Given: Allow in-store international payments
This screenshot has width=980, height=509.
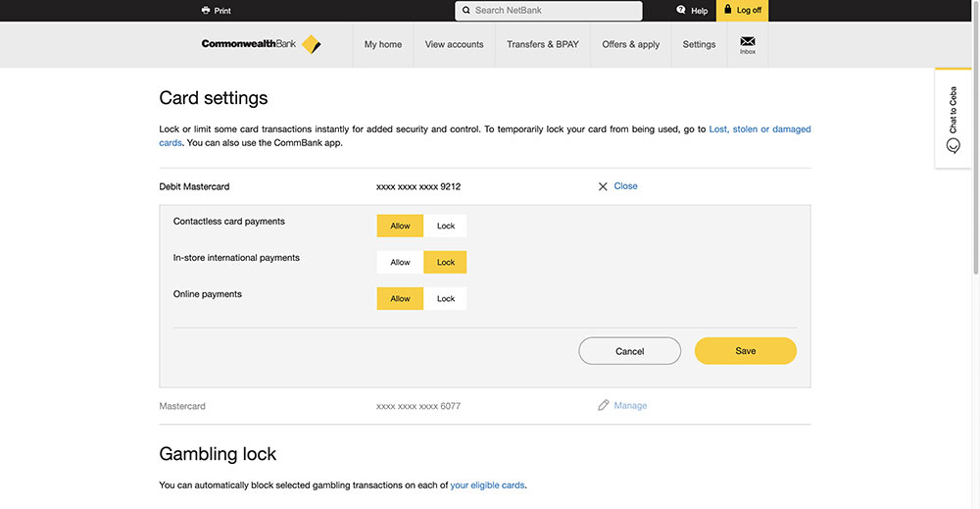Looking at the screenshot, I should (400, 262).
